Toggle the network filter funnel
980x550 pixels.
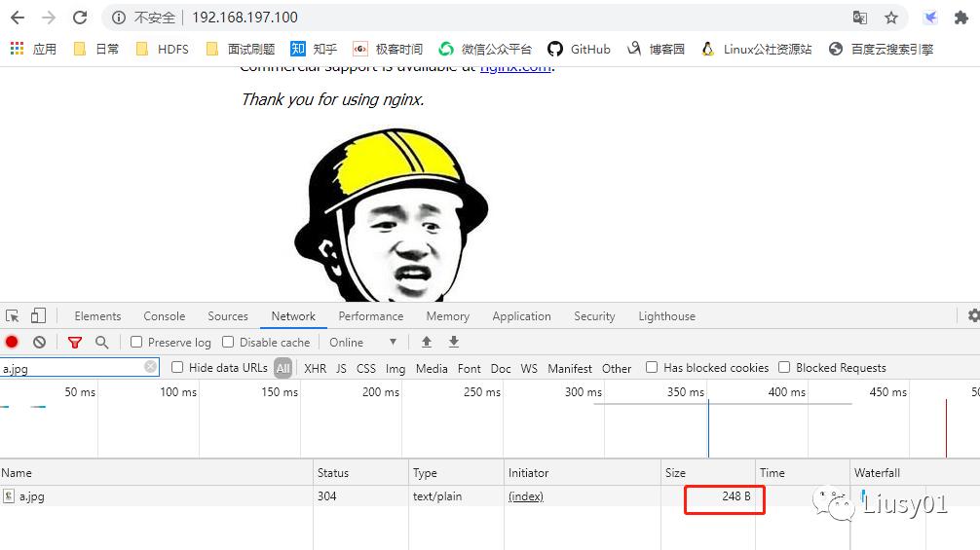pyautogui.click(x=75, y=342)
